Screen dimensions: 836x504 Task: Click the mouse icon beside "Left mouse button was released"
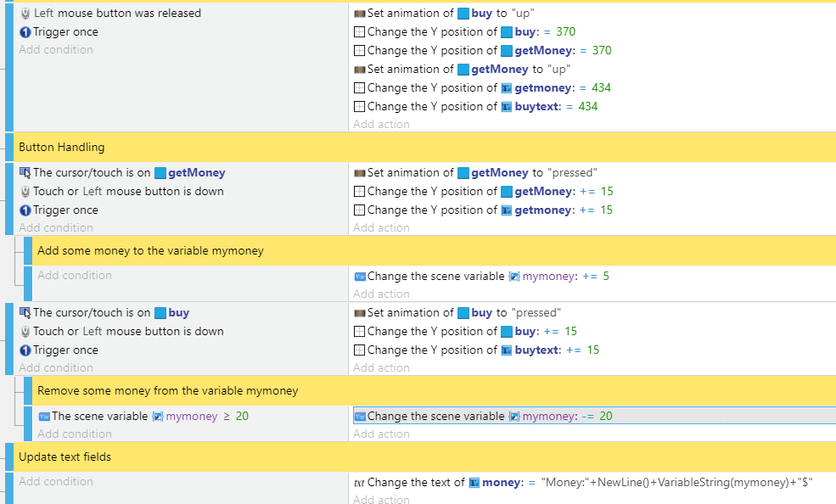[x=25, y=14]
